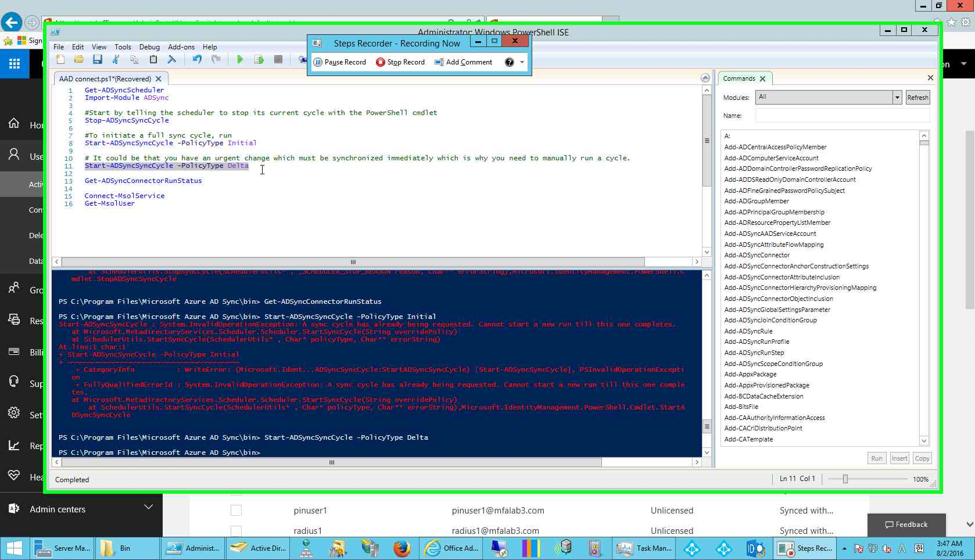The image size is (975, 560).
Task: Open Firefox from the taskbar
Action: tap(402, 548)
